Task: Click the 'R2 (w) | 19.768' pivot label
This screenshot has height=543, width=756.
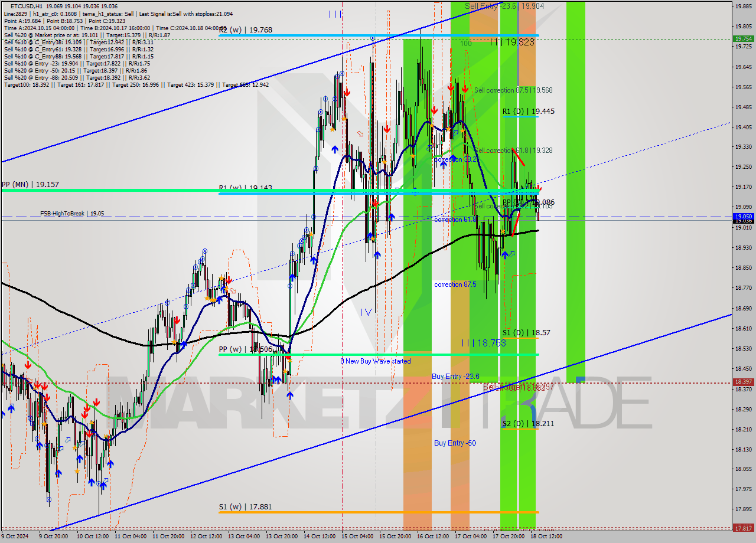Action: (245, 30)
